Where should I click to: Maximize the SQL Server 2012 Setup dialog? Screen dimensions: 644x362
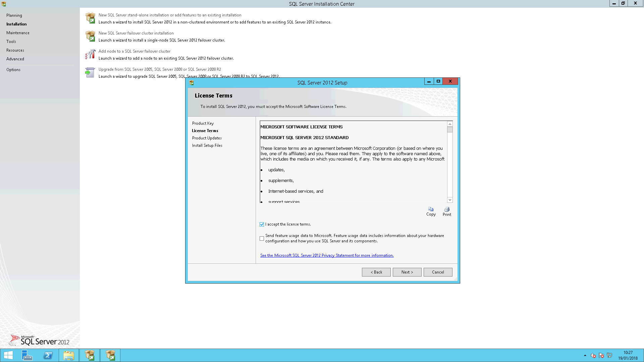(x=438, y=81)
